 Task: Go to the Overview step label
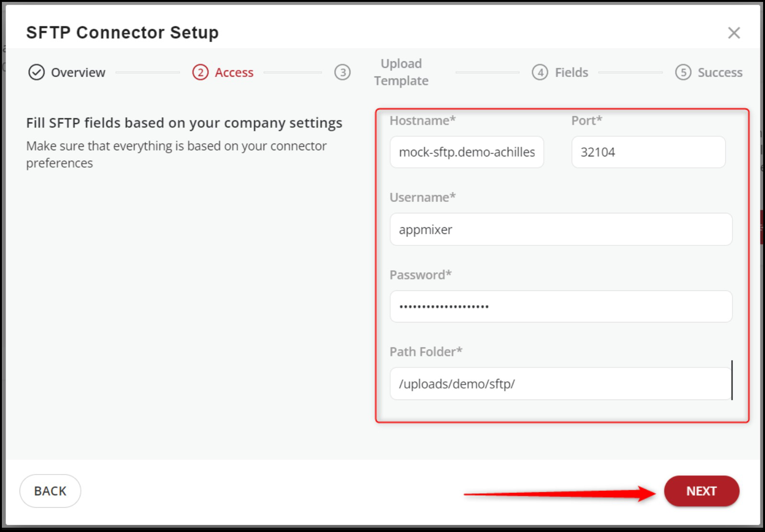pyautogui.click(x=78, y=72)
